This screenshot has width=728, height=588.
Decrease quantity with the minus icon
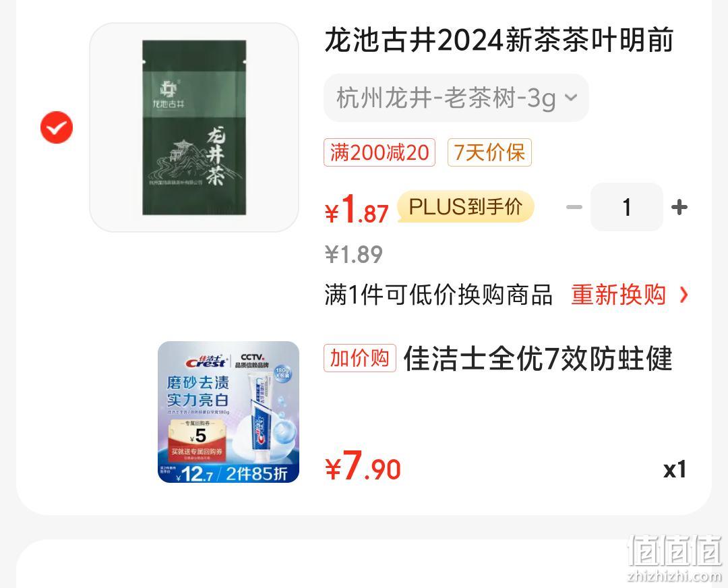click(x=574, y=207)
